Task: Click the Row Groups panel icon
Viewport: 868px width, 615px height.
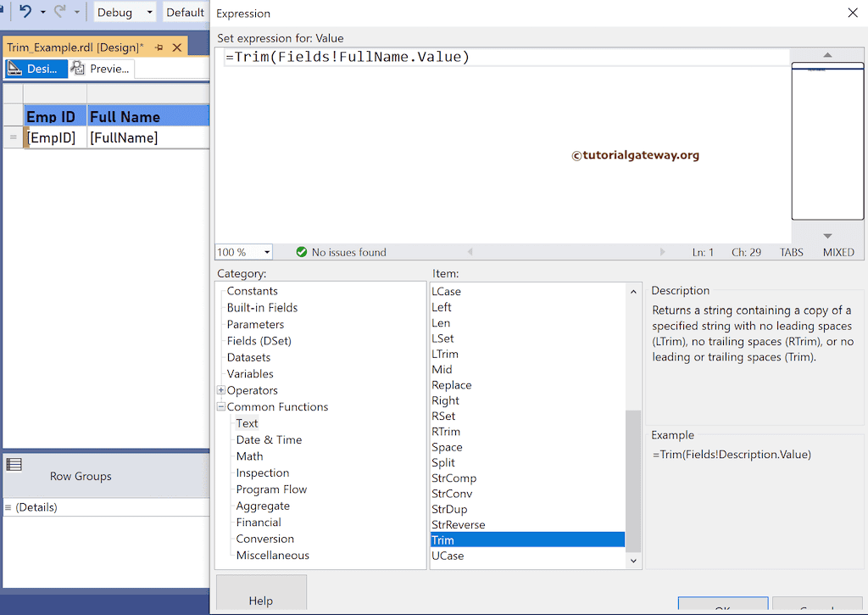Action: [14, 464]
